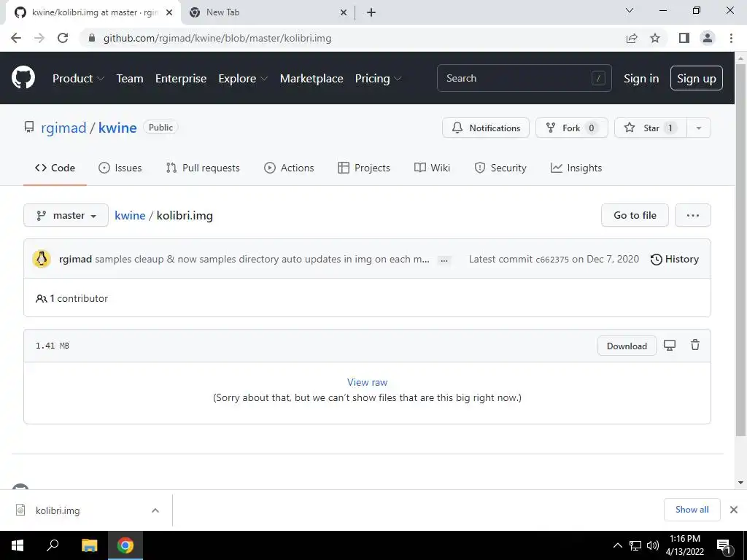
Task: Download the kolibri.img file
Action: [x=627, y=346]
